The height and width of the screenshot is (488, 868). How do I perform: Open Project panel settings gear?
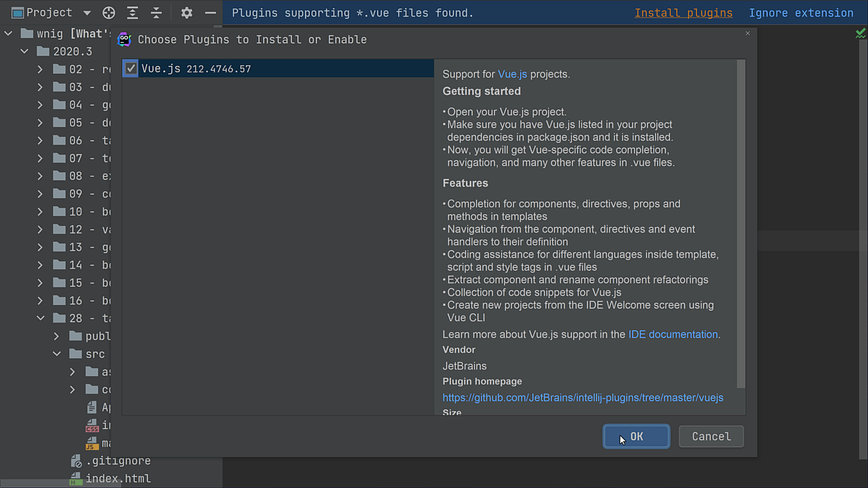[186, 13]
